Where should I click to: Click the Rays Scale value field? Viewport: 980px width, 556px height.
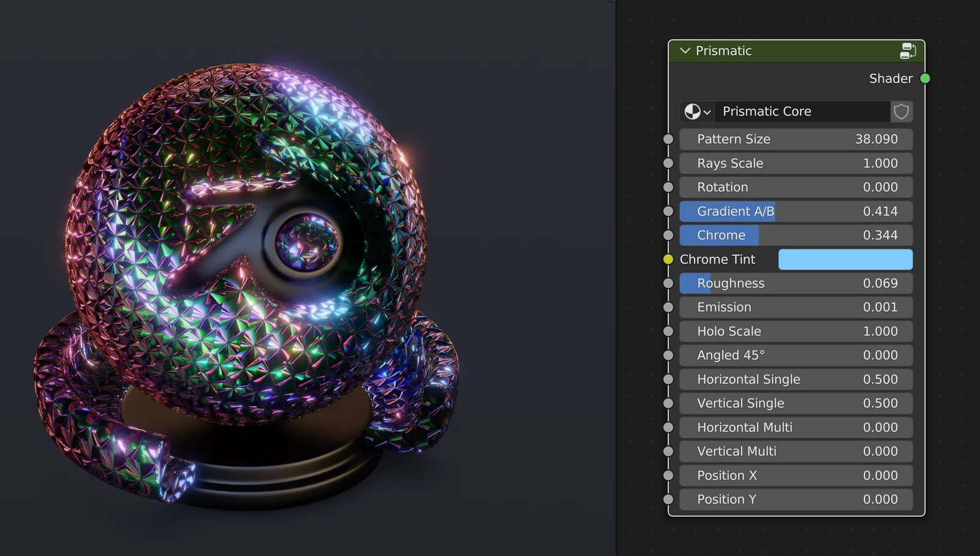pos(796,163)
